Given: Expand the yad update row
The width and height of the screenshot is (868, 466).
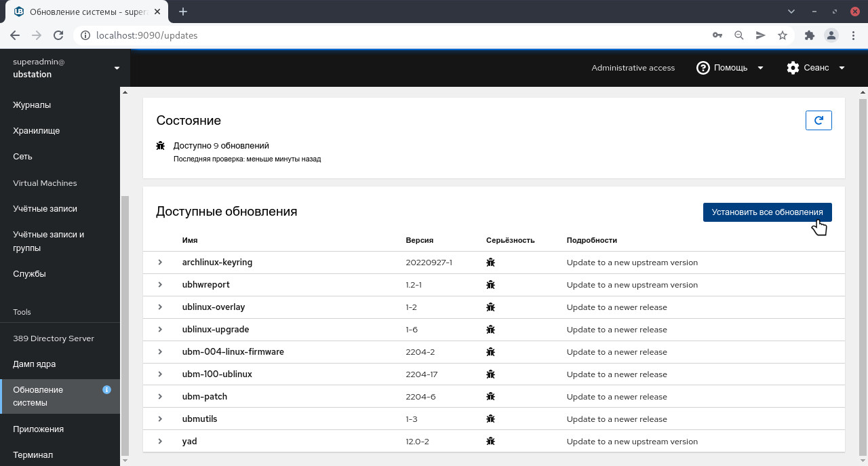Looking at the screenshot, I should (x=161, y=442).
